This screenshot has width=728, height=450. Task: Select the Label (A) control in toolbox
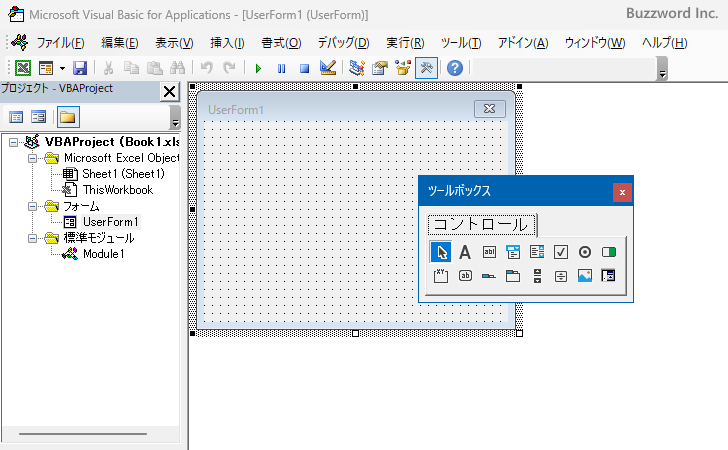(465, 252)
